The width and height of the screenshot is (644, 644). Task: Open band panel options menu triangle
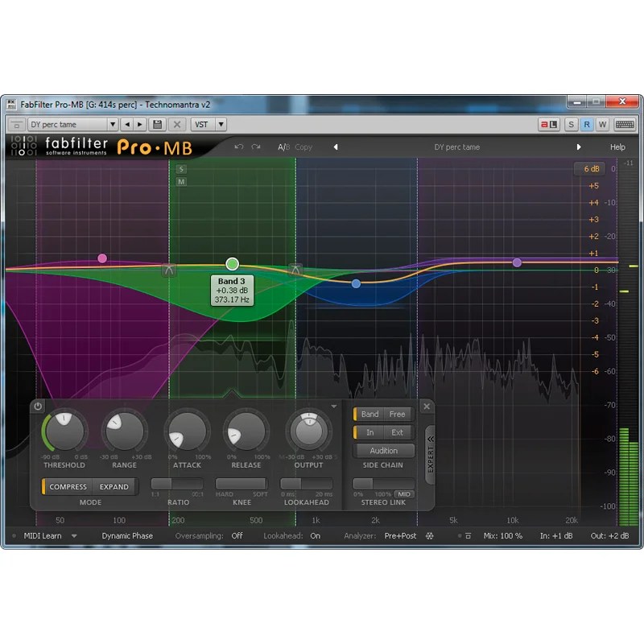point(333,407)
